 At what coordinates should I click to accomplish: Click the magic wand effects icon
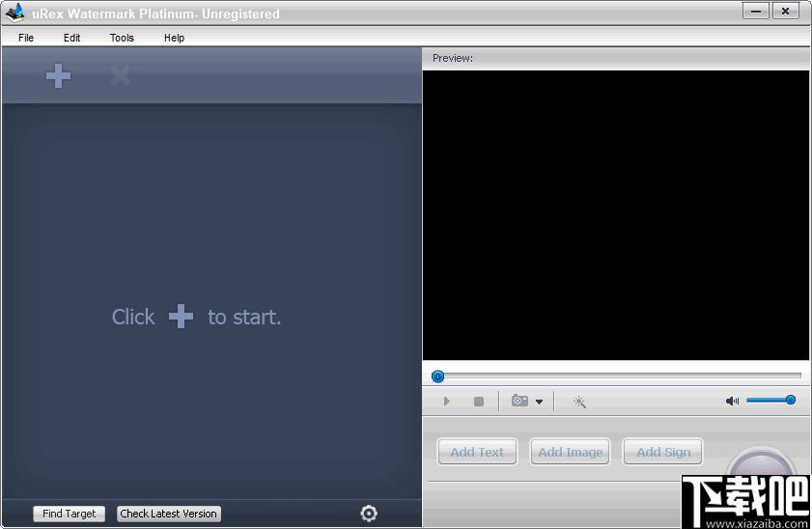pyautogui.click(x=579, y=402)
